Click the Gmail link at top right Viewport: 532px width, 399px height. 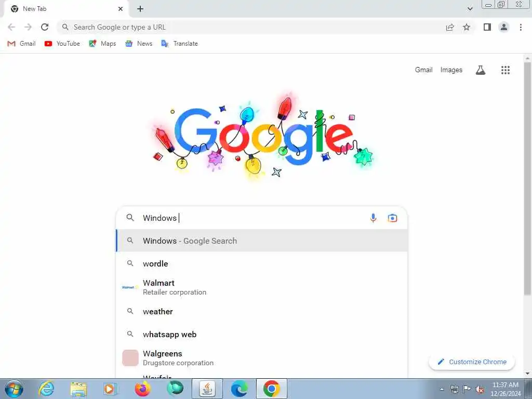click(424, 70)
